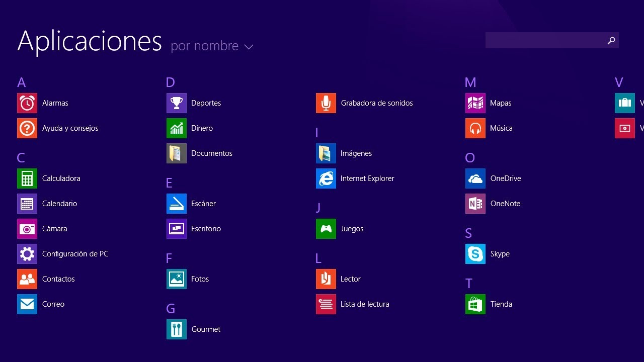Image resolution: width=644 pixels, height=362 pixels.
Task: Open the Juegos controller icon
Action: click(326, 229)
